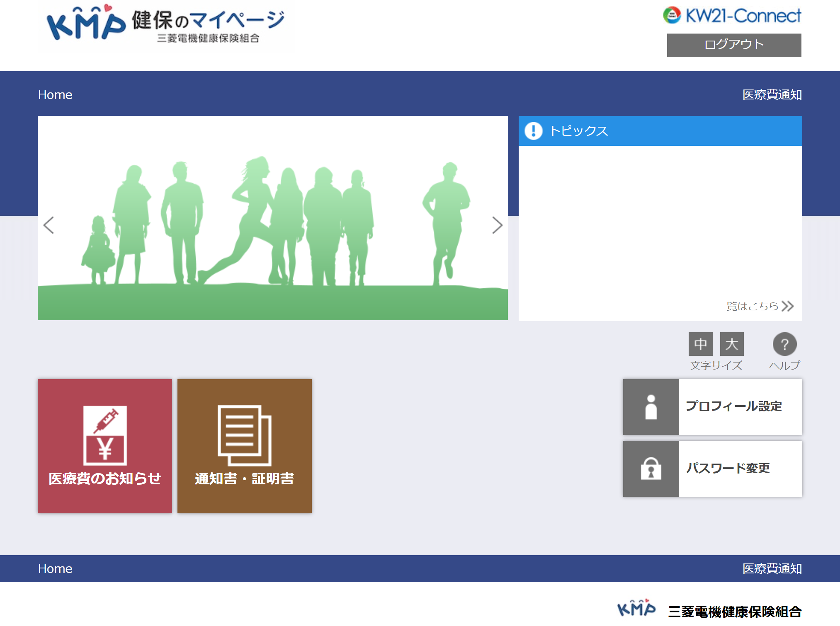Viewport: 840px width, 626px height.
Task: Click the green banner image slider area
Action: [x=273, y=218]
